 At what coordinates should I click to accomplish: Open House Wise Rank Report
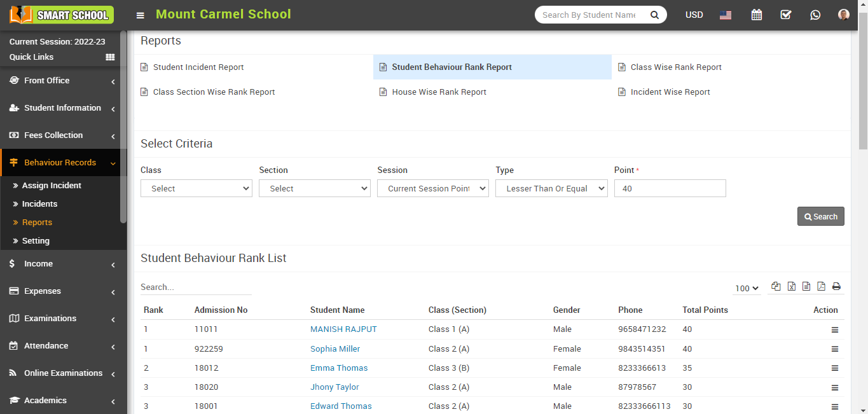pos(439,92)
